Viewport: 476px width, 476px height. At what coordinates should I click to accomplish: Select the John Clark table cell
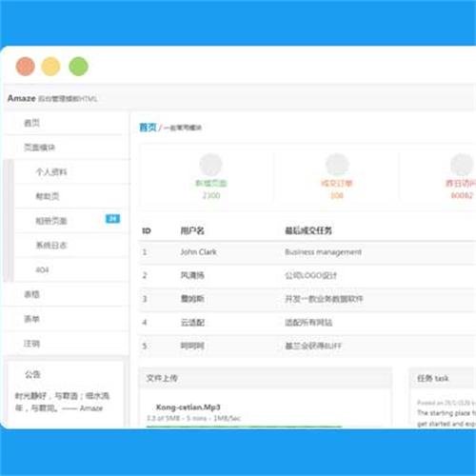pos(199,252)
